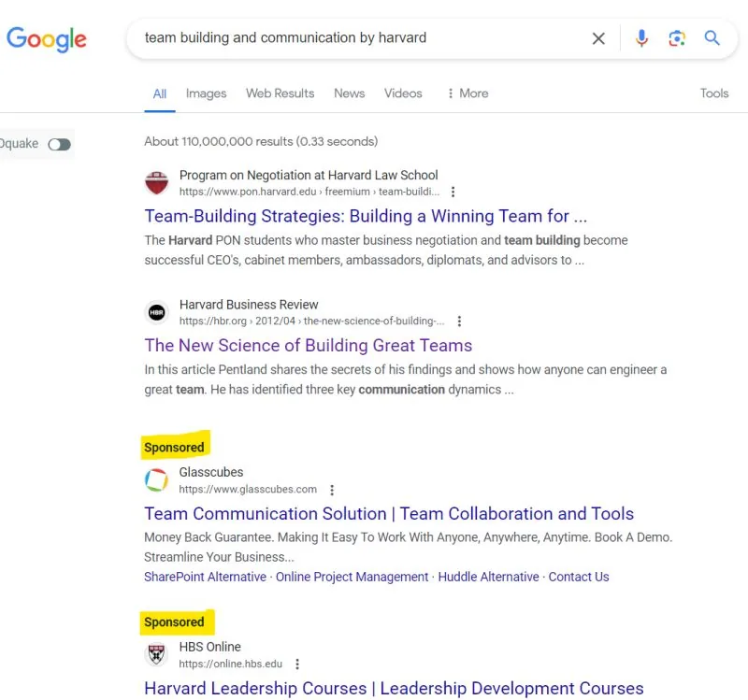Open The New Science of Building Great Teams
The height and width of the screenshot is (700, 748).
pos(309,345)
